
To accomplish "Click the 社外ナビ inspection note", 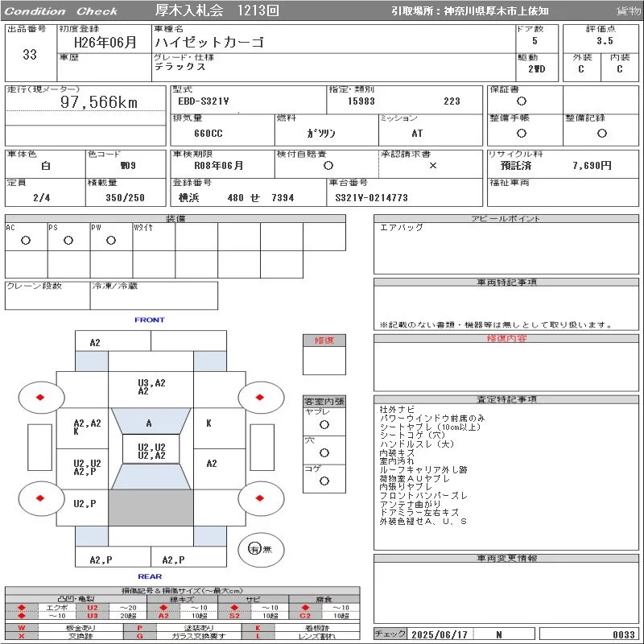I will pos(397,409).
